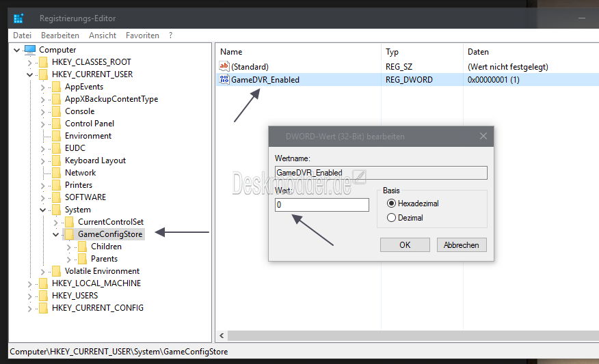Expand the AppEvents key

pos(43,87)
